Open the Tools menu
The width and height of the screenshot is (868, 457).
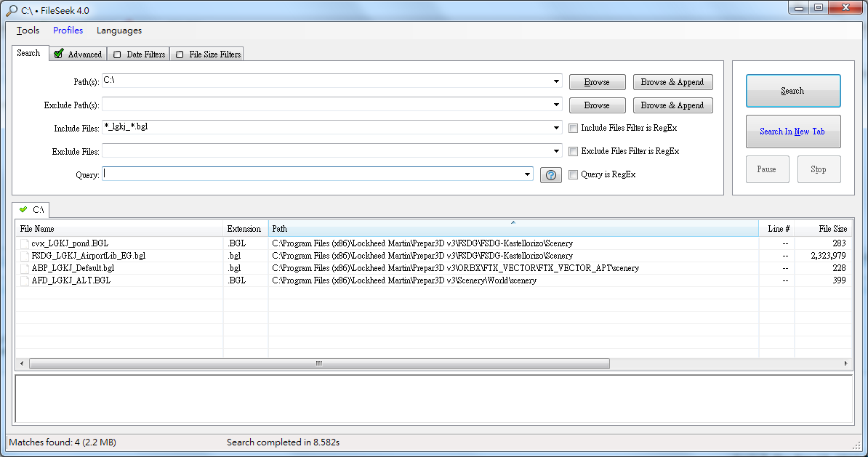click(x=28, y=31)
